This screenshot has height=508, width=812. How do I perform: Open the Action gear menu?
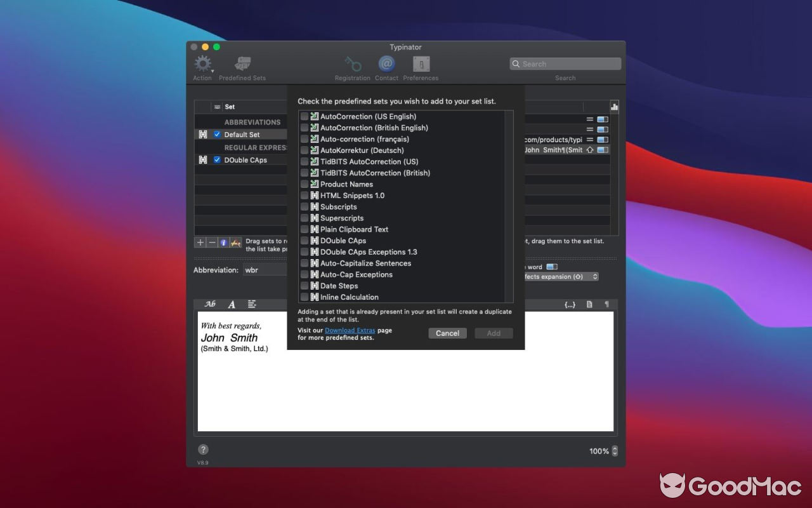click(202, 63)
